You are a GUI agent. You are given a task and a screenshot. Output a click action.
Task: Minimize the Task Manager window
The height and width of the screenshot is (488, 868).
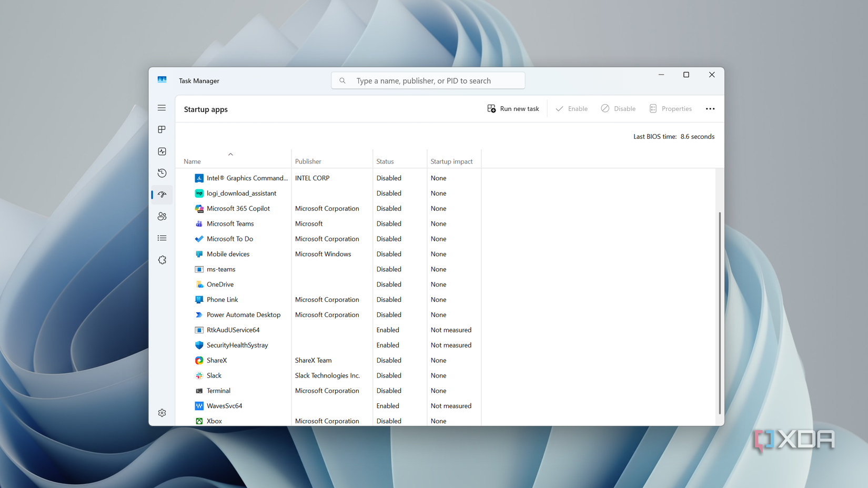tap(661, 75)
